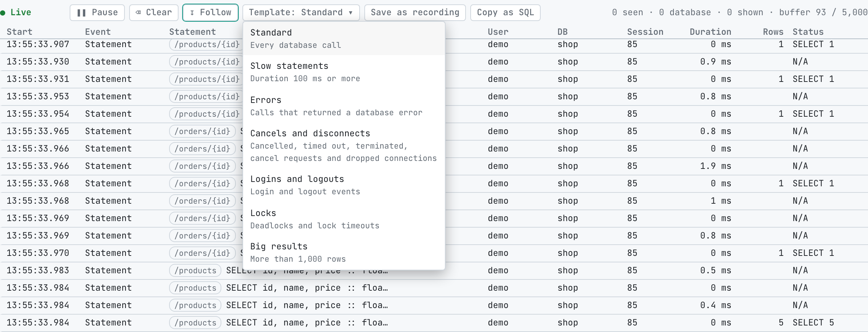Click the /products tag at 13:55:33.983

point(195,270)
